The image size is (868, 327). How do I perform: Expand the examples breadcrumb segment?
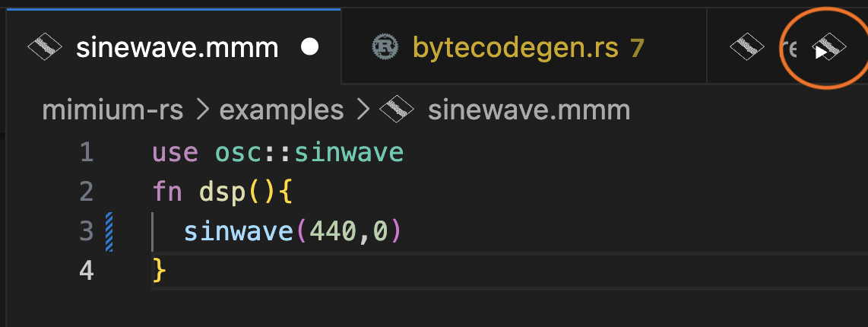pos(281,111)
